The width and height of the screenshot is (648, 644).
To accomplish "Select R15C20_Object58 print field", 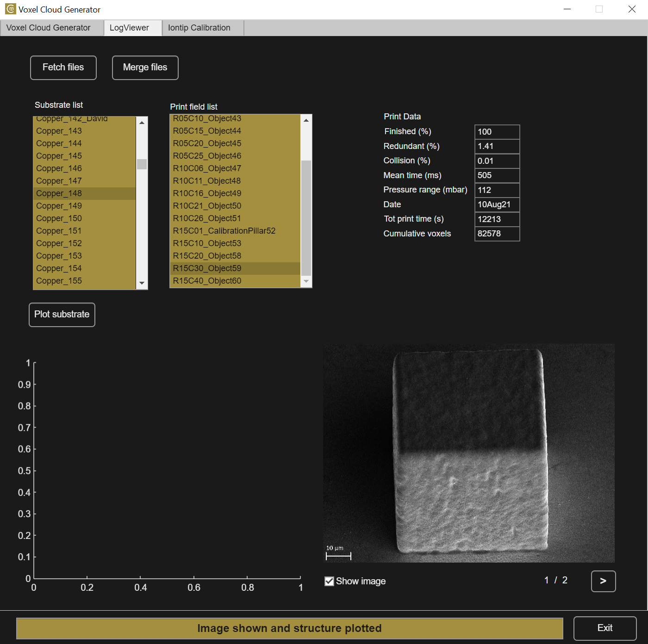I will coord(235,256).
